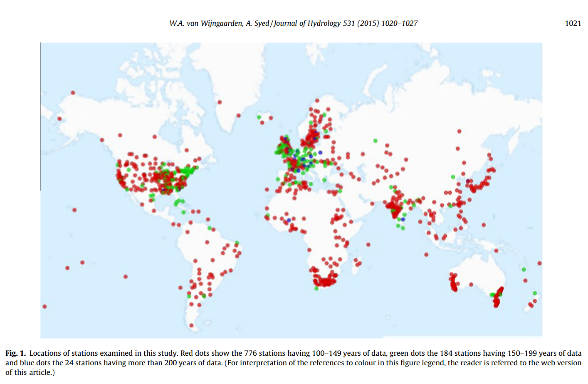The image size is (588, 384).
Task: Select red dot on Greenland's east coast
Action: tap(239, 116)
